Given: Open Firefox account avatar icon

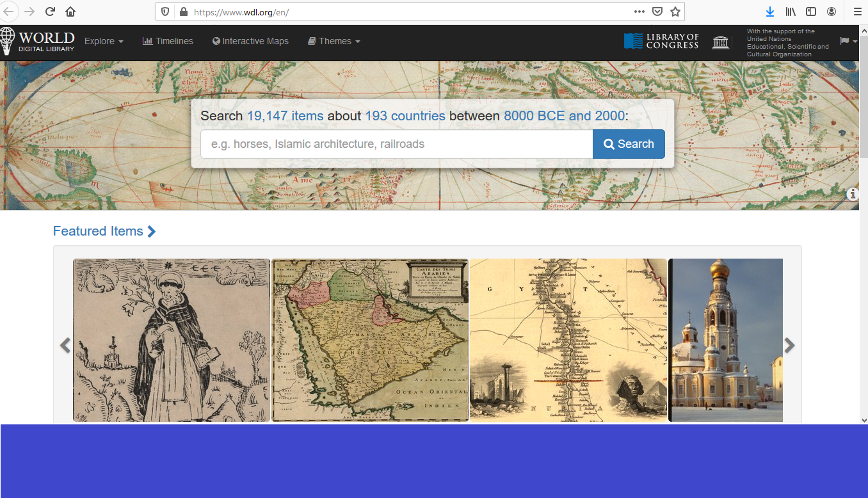Looking at the screenshot, I should pyautogui.click(x=832, y=12).
